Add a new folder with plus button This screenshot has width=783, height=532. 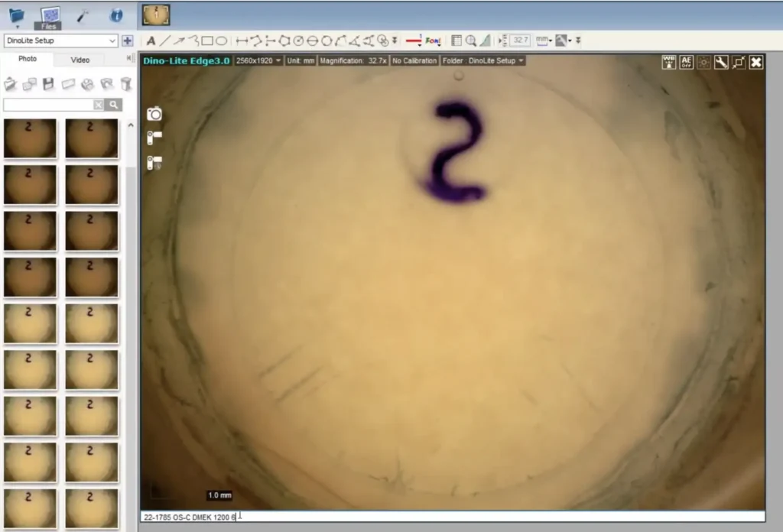point(127,41)
